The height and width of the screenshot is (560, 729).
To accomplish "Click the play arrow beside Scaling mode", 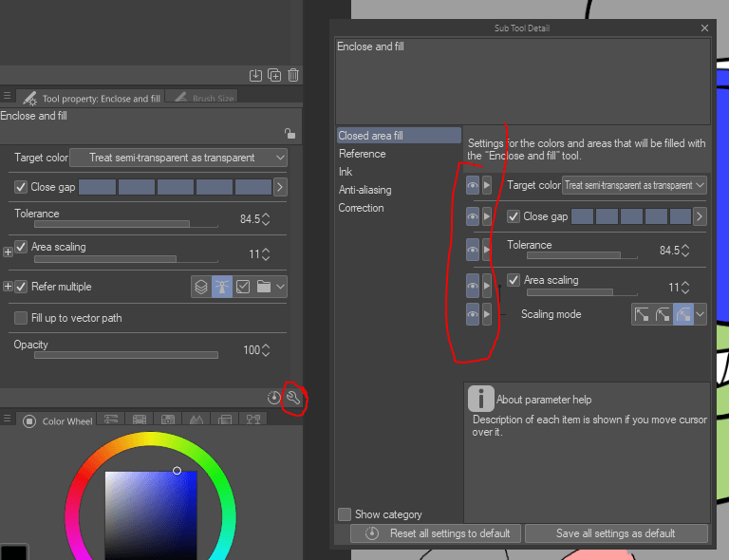I will point(486,314).
